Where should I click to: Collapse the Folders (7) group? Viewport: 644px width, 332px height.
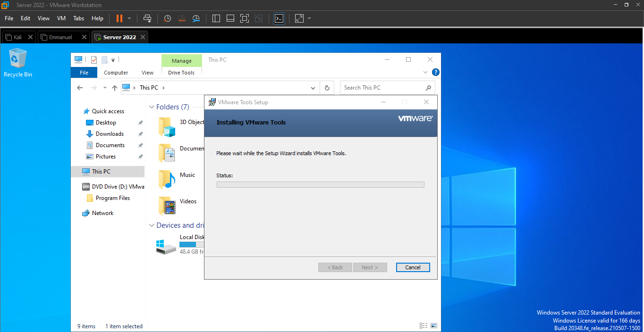click(152, 107)
